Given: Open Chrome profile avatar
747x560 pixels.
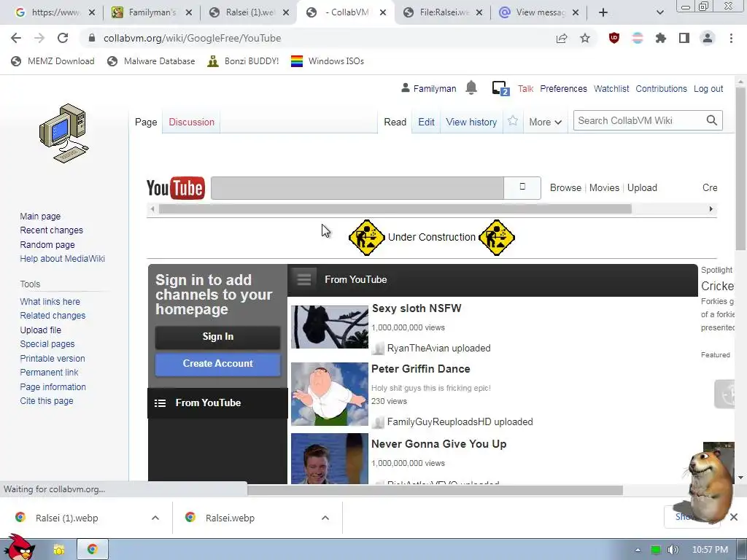Looking at the screenshot, I should [x=708, y=38].
